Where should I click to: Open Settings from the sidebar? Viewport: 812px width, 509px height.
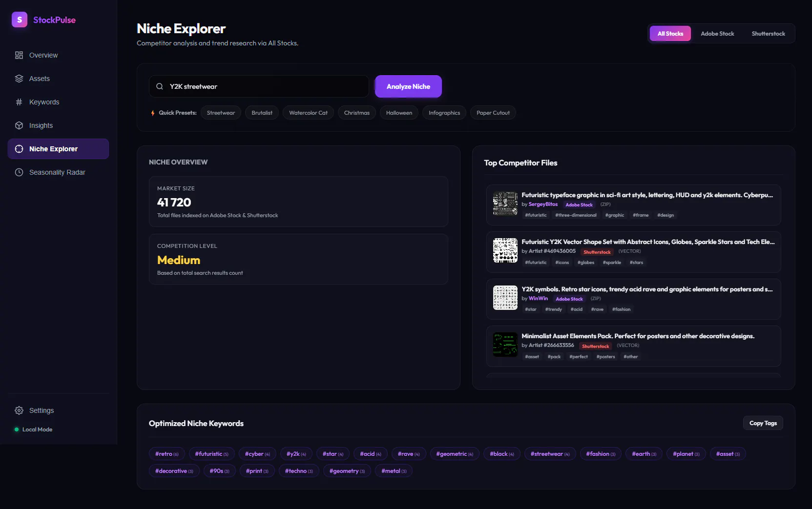58,410
